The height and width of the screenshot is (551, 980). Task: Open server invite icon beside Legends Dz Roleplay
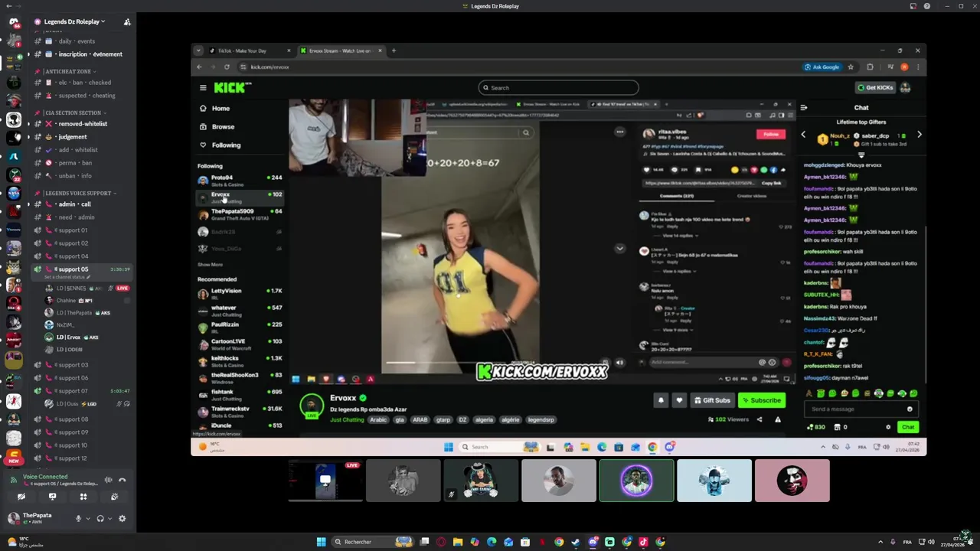[127, 22]
